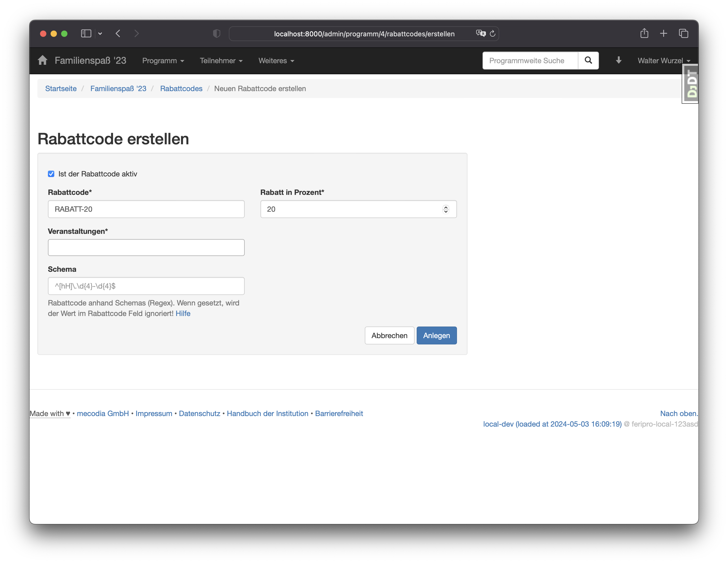Open the tab overview icon
This screenshot has width=728, height=563.
pos(683,34)
